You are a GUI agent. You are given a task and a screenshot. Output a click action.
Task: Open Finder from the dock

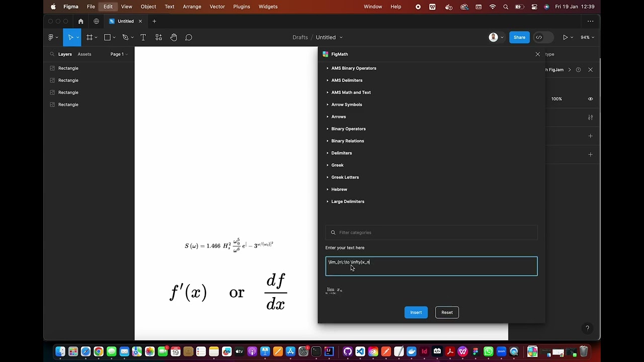pyautogui.click(x=60, y=351)
